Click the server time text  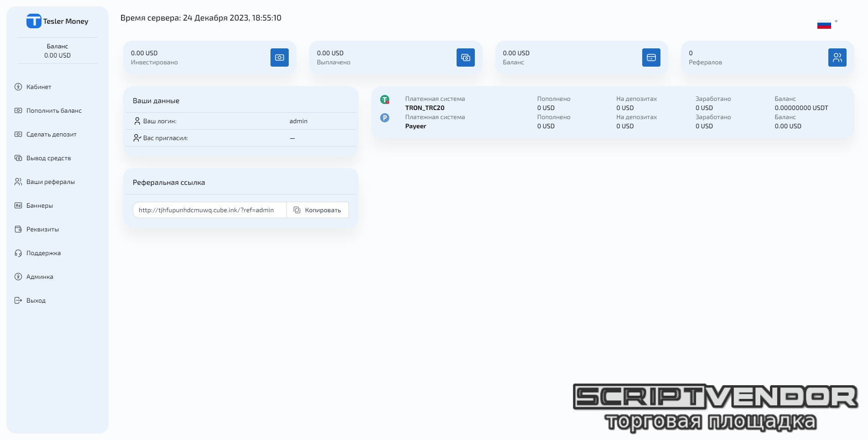(201, 18)
